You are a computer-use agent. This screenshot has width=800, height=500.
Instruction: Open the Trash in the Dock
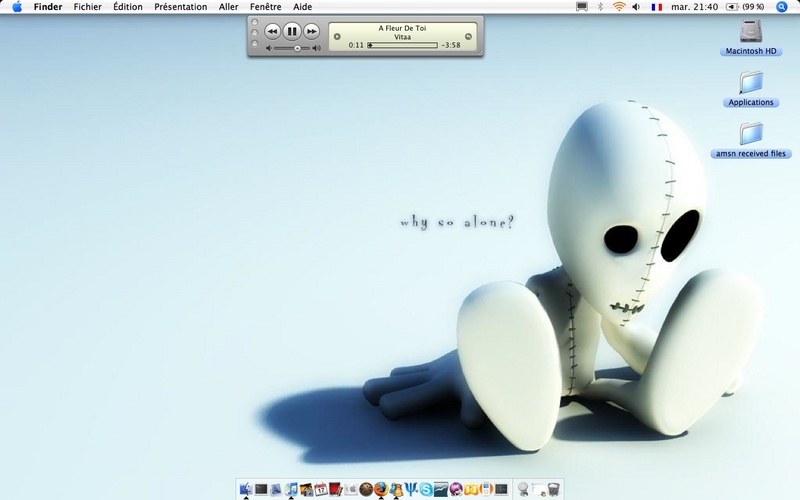tap(553, 489)
